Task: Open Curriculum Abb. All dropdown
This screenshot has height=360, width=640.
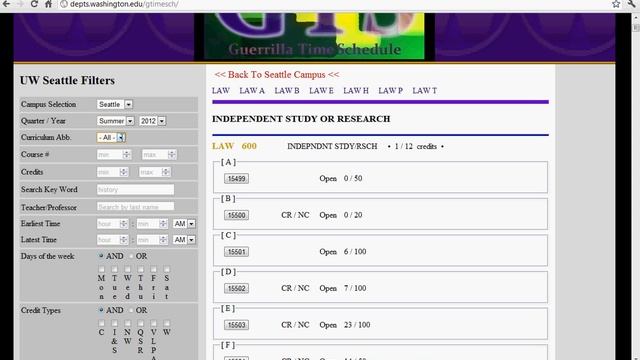Action: (111, 138)
